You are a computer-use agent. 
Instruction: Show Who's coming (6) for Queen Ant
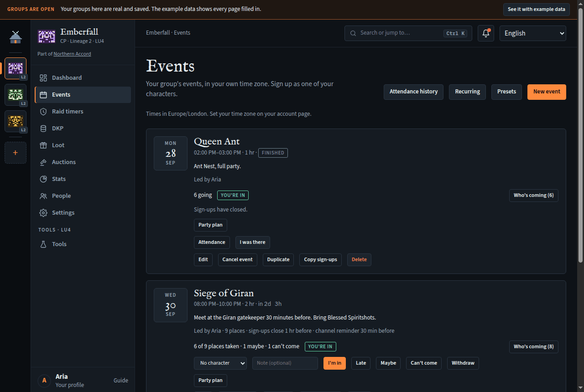(x=534, y=196)
